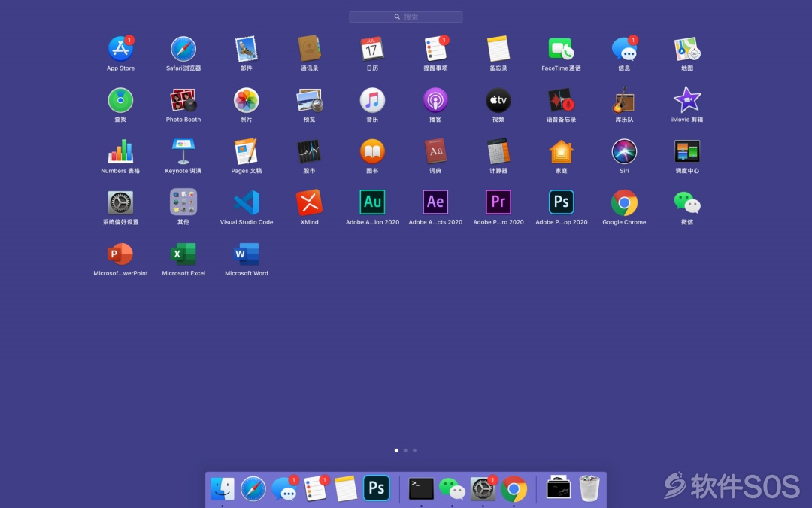Open 系统偏好设置 in the Launchpad grid
The image size is (812, 508).
[120, 202]
